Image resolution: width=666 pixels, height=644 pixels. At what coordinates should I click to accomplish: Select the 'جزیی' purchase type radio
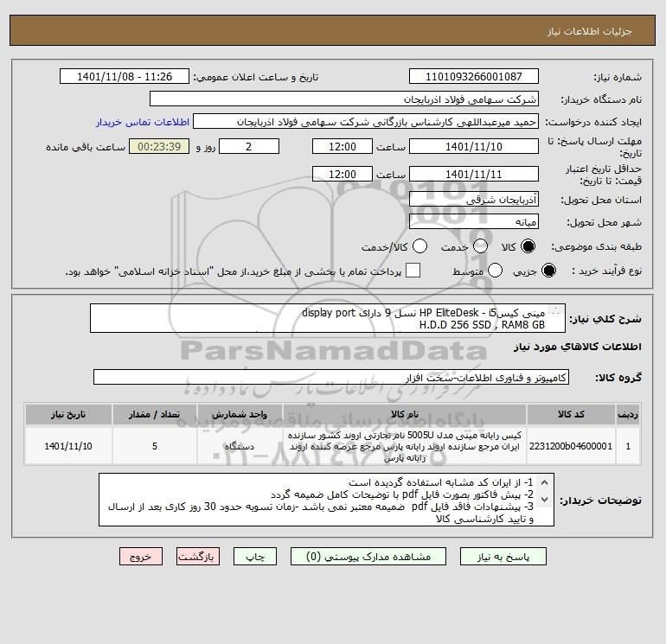[548, 271]
